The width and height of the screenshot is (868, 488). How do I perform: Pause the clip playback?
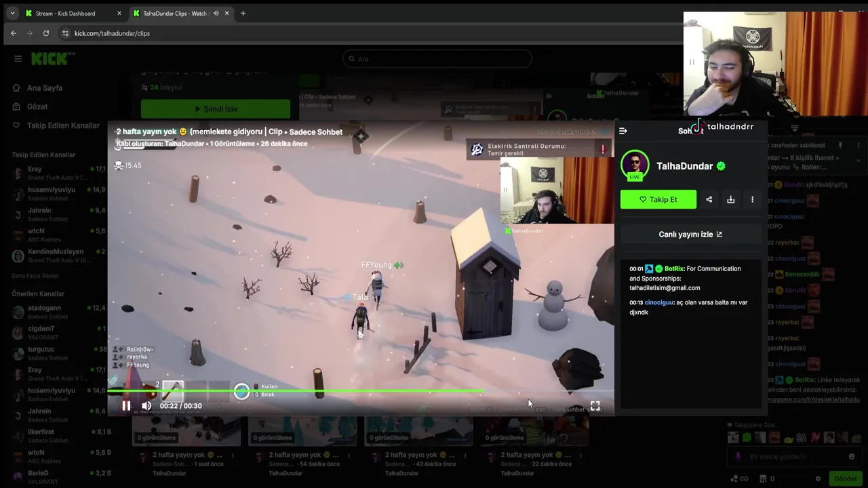tap(126, 406)
